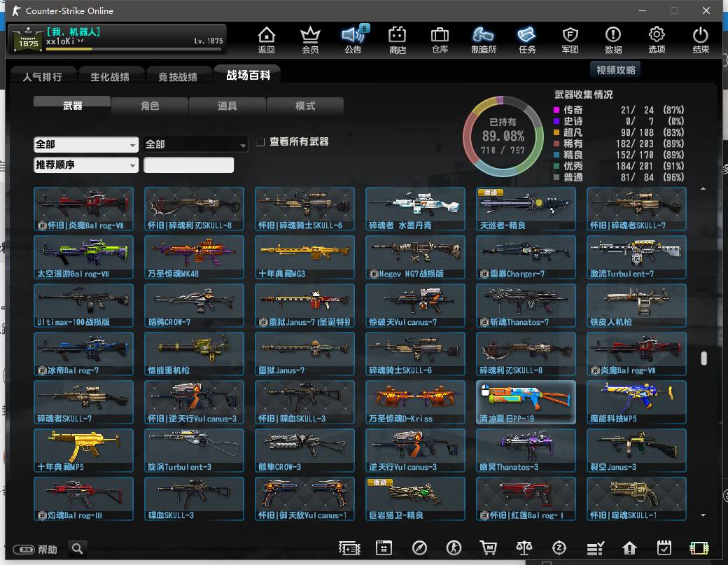The width and height of the screenshot is (728, 565).
Task: Select the 悟能重机枪 weapon card
Action: click(x=194, y=354)
